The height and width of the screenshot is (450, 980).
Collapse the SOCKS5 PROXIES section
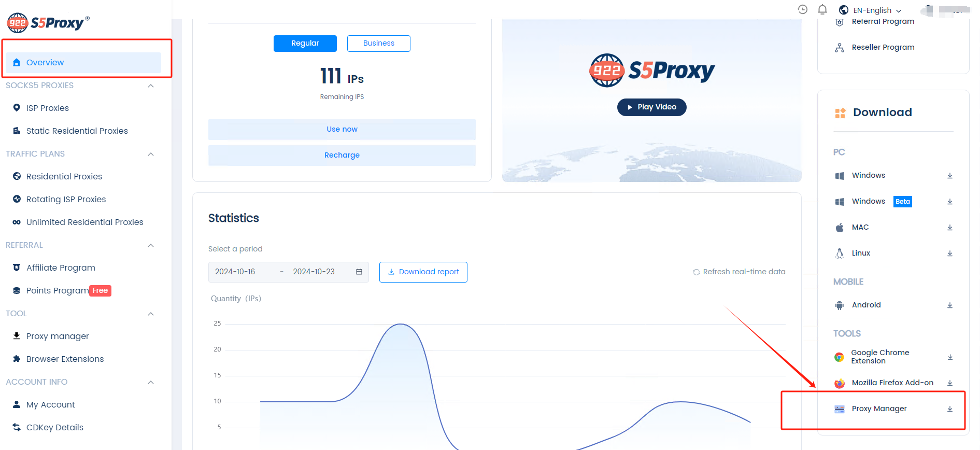pyautogui.click(x=151, y=86)
